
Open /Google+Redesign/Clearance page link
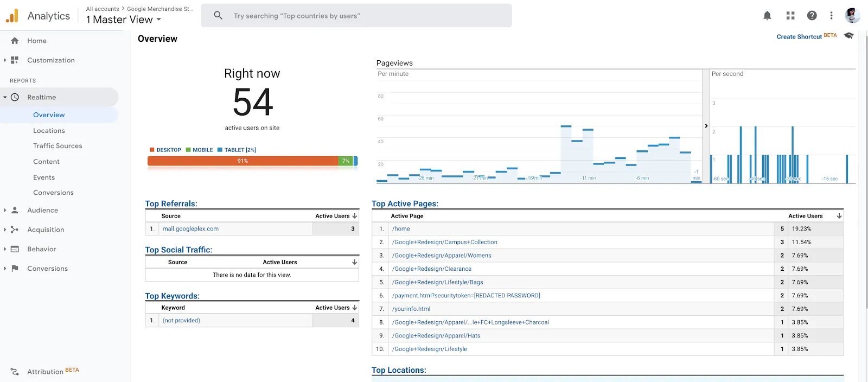pos(432,269)
